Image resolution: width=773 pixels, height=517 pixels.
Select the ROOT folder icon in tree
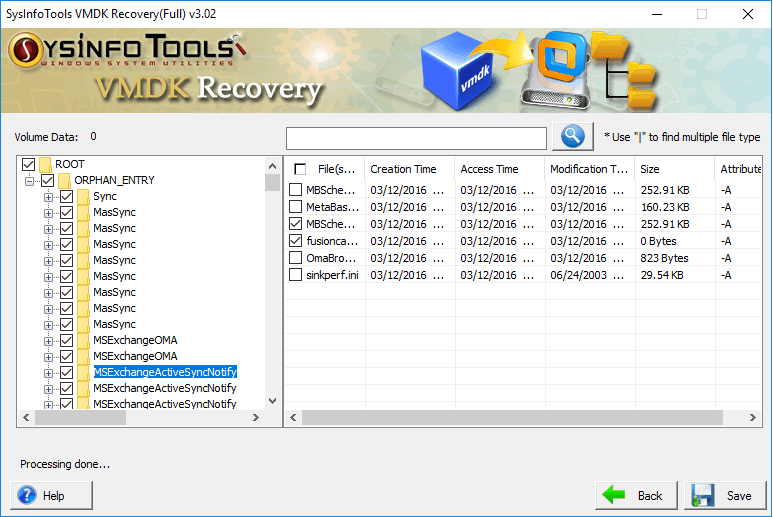click(x=45, y=164)
